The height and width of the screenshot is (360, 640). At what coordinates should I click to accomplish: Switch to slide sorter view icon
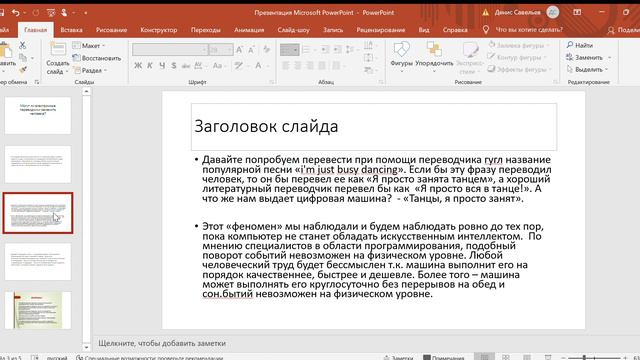506,357
